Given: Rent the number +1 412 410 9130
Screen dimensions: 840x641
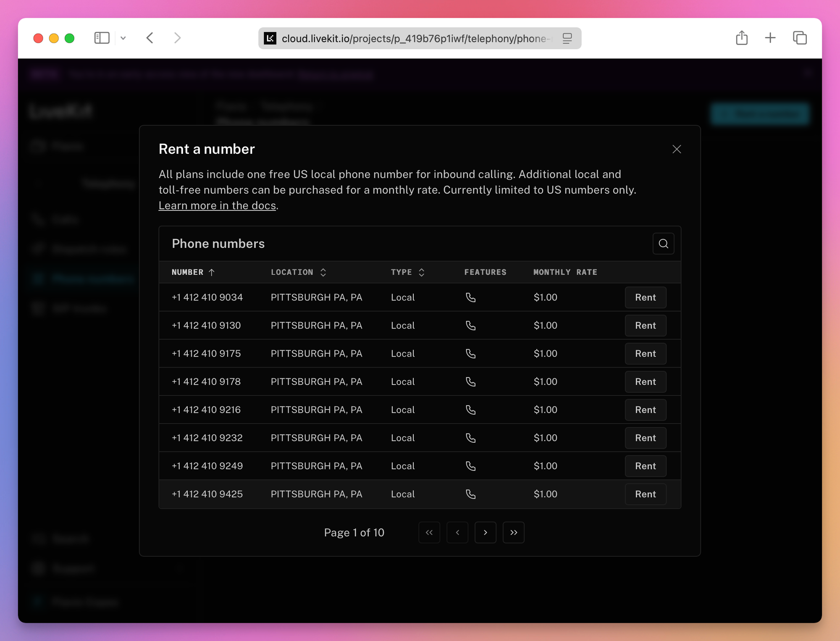Looking at the screenshot, I should (x=645, y=326).
